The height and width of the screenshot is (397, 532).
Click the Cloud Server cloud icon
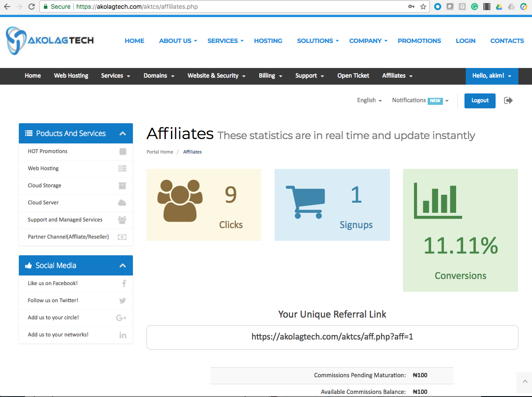[122, 203]
